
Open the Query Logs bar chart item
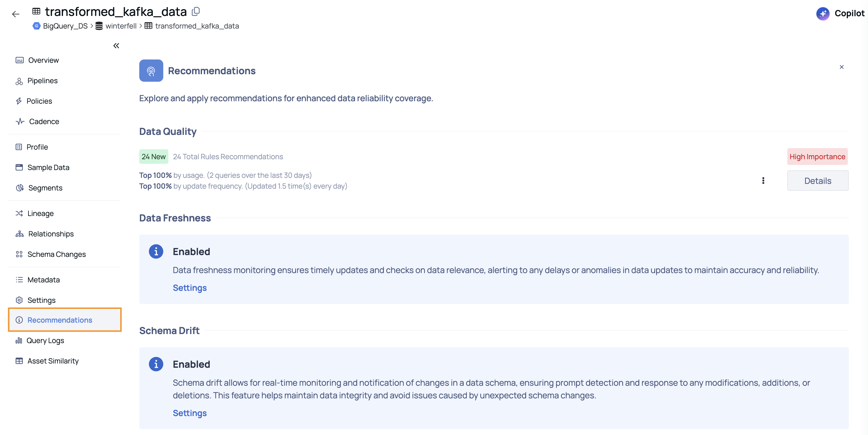[x=19, y=340]
